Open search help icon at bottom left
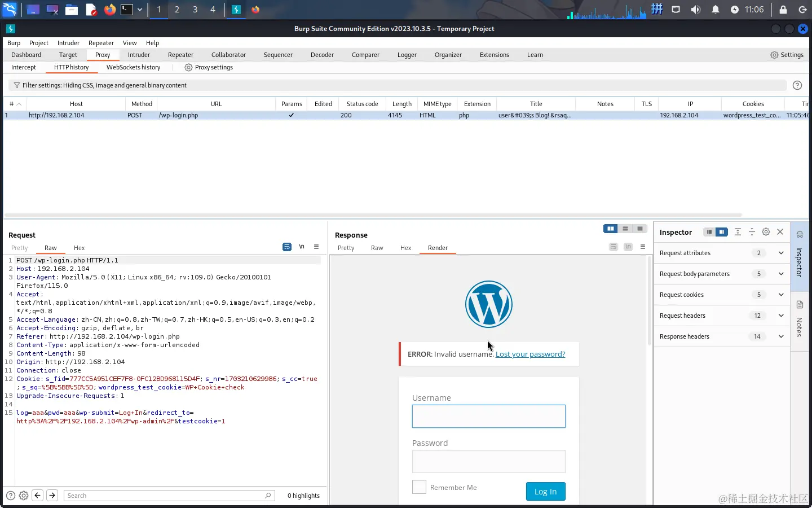812x508 pixels. click(10, 496)
